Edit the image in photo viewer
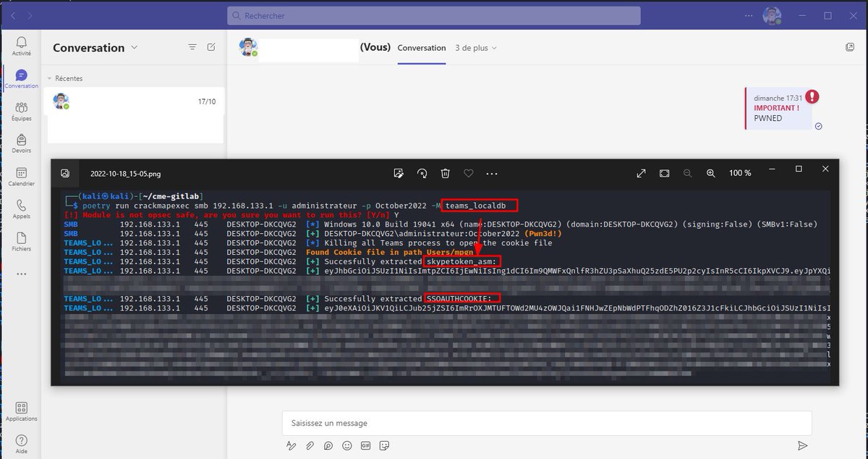This screenshot has height=459, width=868. coord(398,173)
